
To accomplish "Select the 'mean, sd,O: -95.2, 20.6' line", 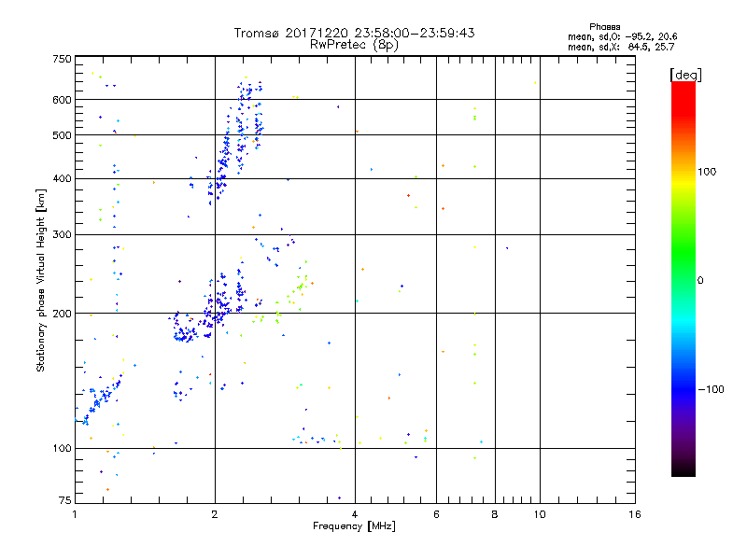I will [x=622, y=36].
